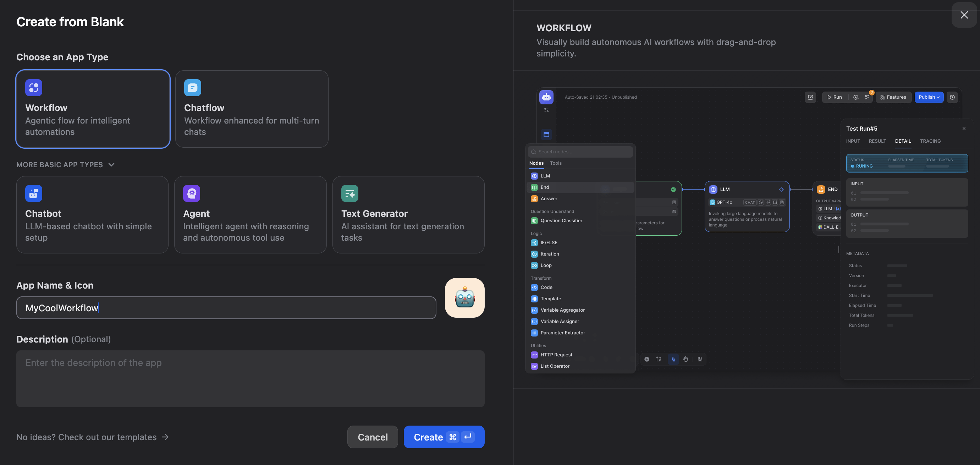
Task: Click the Run button in preview toolbar
Action: [x=835, y=97]
